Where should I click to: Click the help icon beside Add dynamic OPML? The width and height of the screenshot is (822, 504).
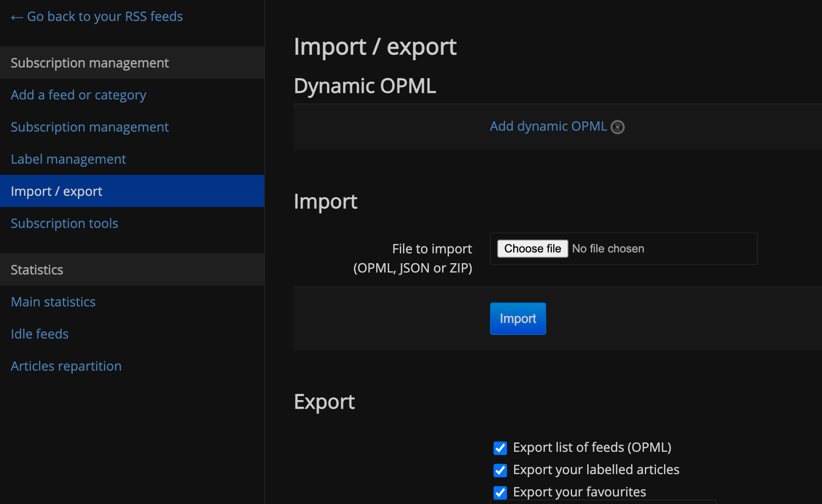(617, 127)
